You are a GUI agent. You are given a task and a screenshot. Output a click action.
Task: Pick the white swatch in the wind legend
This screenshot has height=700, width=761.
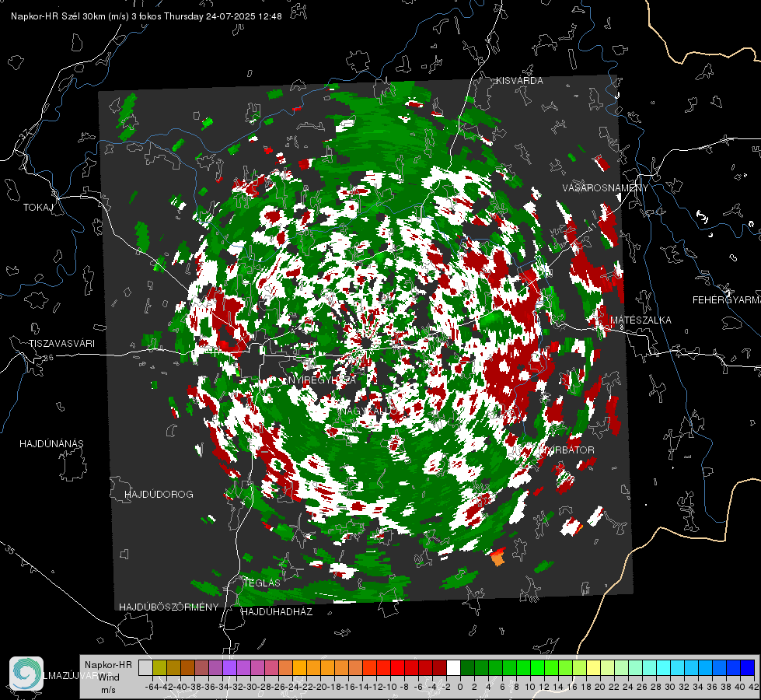453,667
